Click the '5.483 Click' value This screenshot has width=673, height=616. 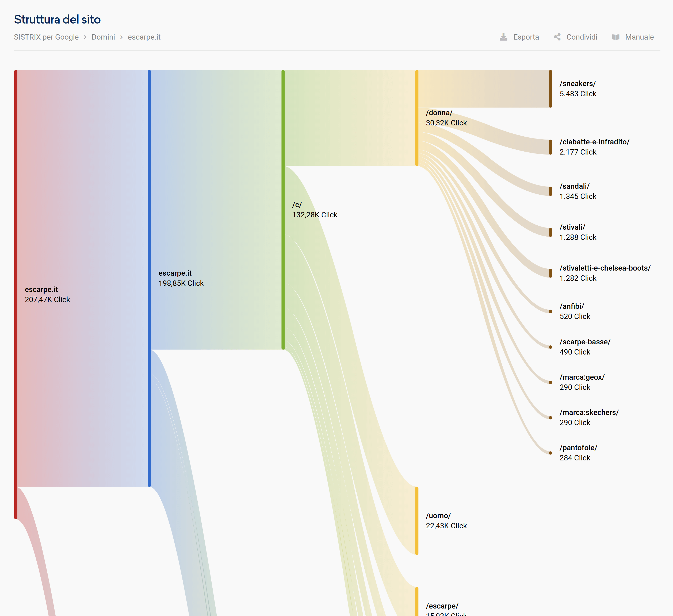(x=578, y=94)
